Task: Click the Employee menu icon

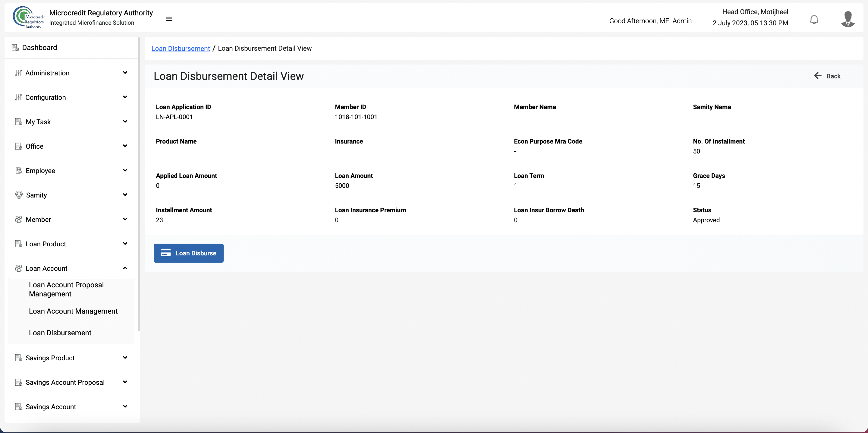Action: (x=18, y=171)
